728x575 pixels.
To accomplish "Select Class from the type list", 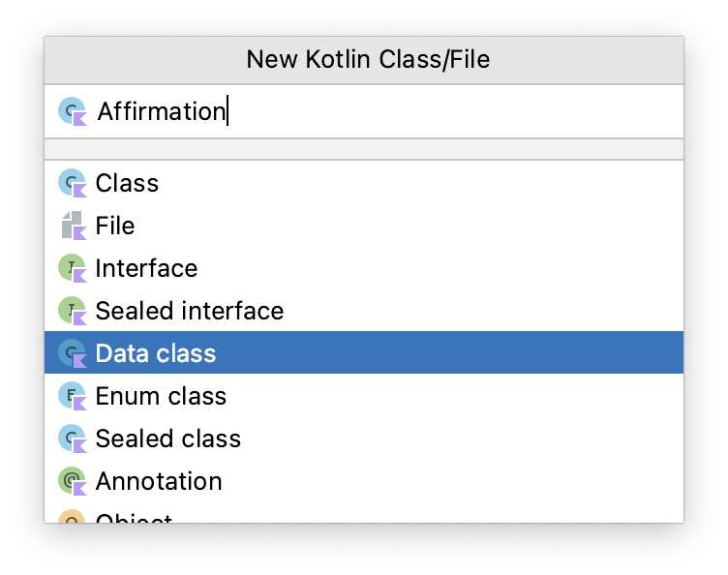I will pos(127,183).
